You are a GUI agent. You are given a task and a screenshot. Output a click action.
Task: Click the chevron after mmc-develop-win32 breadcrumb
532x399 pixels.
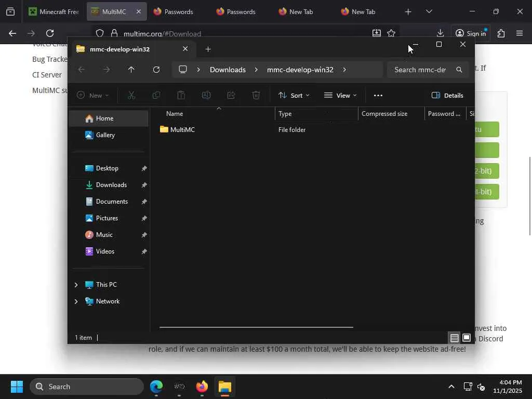coord(344,70)
